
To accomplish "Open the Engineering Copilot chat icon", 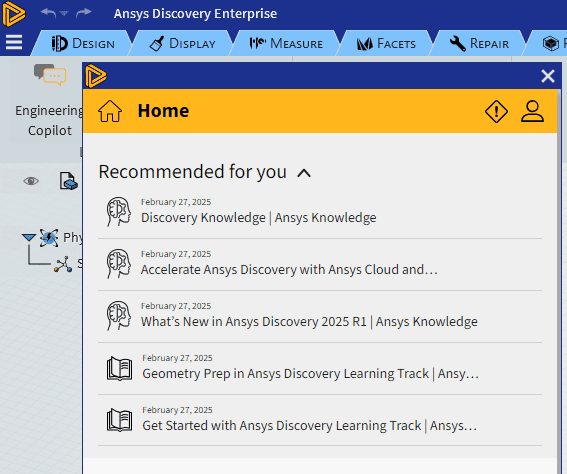I will click(x=50, y=74).
